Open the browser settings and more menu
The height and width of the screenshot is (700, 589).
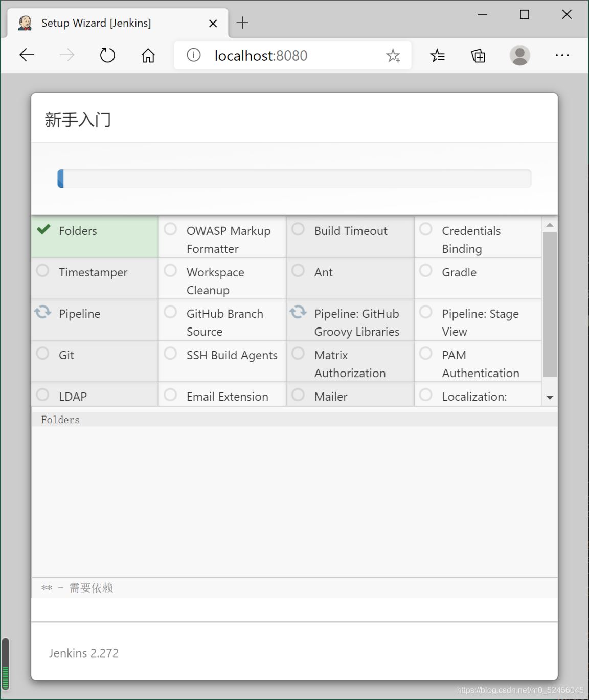[562, 55]
